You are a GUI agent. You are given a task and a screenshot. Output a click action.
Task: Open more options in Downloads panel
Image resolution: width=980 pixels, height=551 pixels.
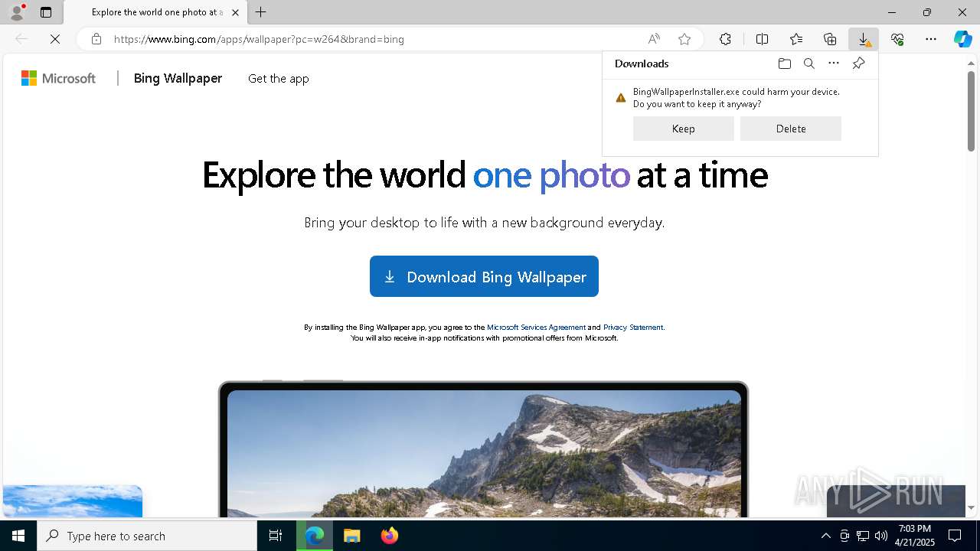coord(834,64)
